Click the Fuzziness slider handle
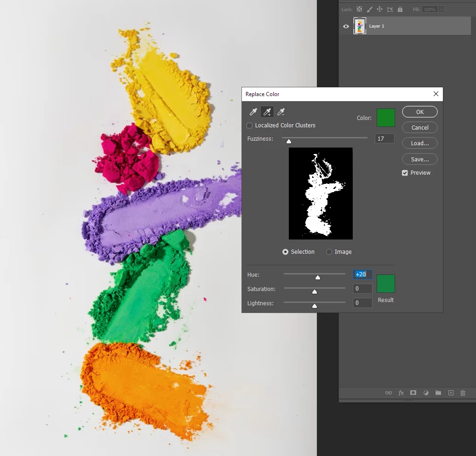476x456 pixels. [289, 142]
